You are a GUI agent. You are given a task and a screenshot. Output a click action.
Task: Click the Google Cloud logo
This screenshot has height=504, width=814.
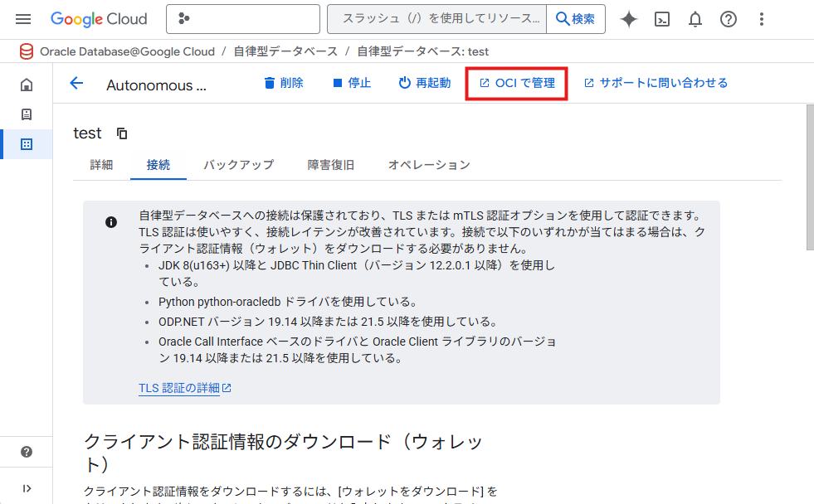click(99, 19)
